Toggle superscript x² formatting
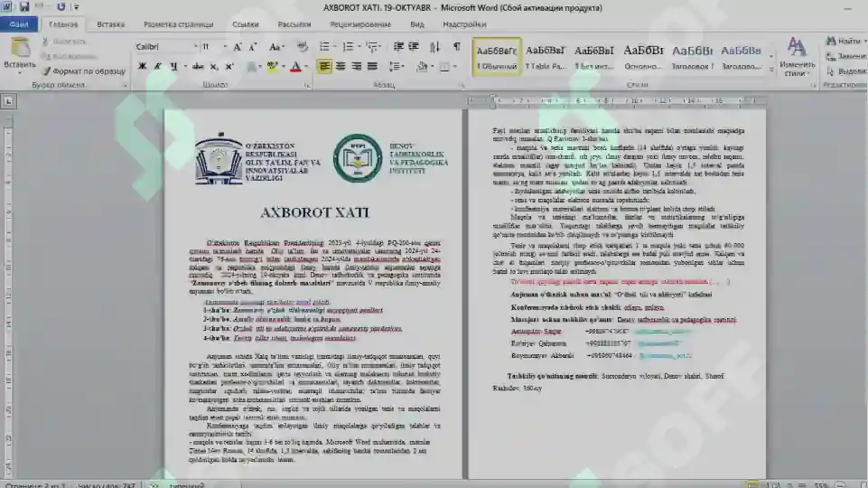This screenshot has height=488, width=868. point(229,67)
